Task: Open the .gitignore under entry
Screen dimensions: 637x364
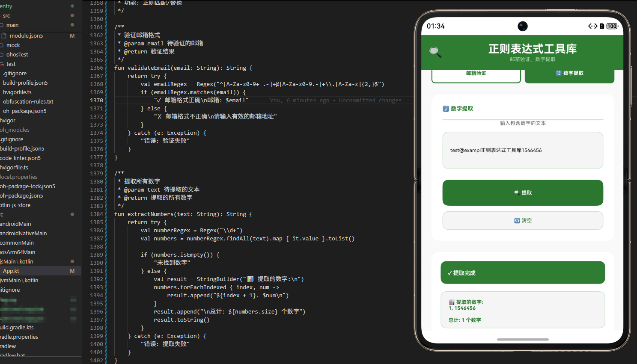Action: click(15, 73)
